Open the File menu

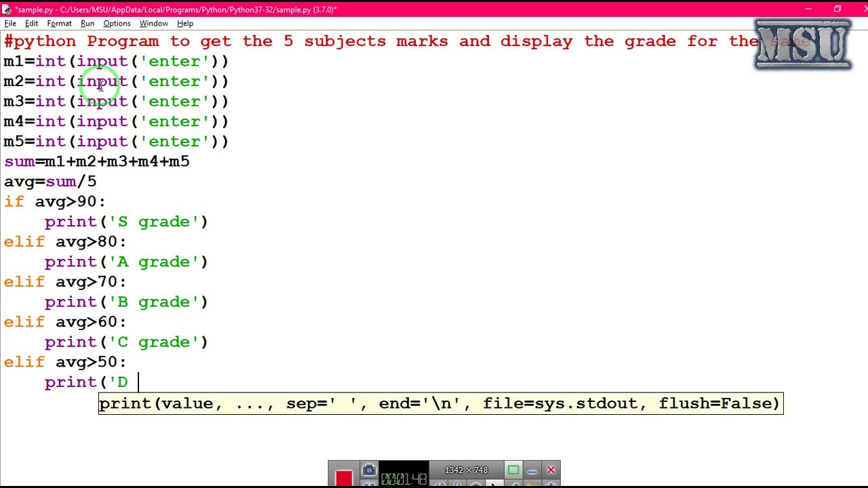click(x=10, y=23)
